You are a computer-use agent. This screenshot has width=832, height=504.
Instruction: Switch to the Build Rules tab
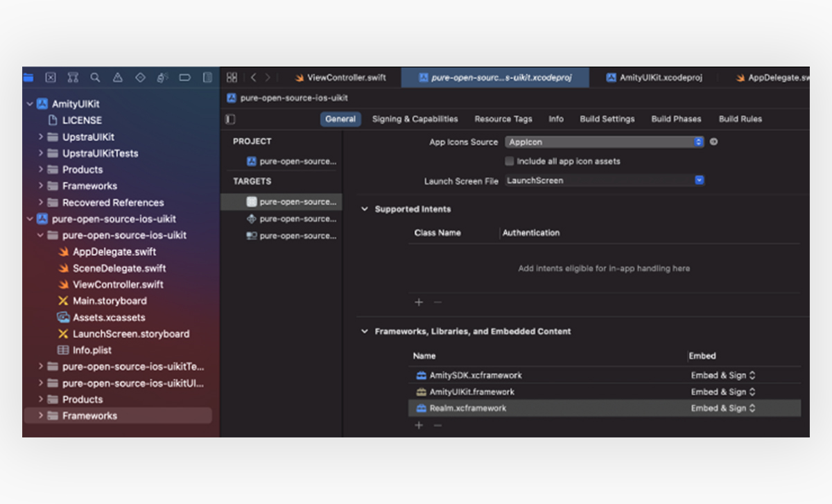[x=740, y=119]
